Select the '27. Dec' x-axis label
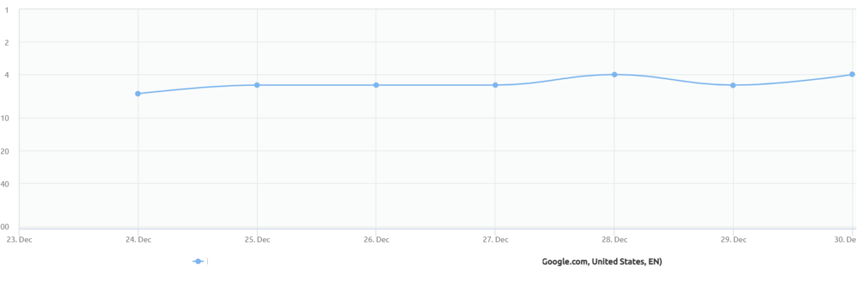868x281 pixels. [x=495, y=240]
